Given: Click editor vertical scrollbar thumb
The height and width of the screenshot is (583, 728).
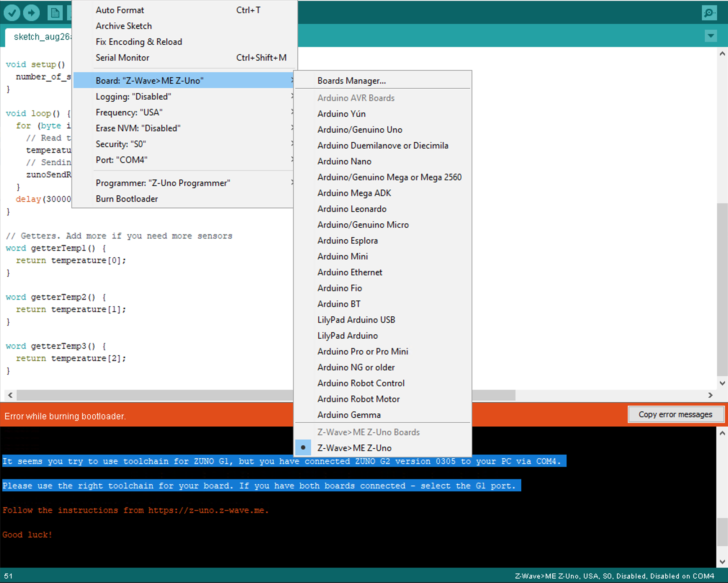Looking at the screenshot, I should (x=722, y=290).
